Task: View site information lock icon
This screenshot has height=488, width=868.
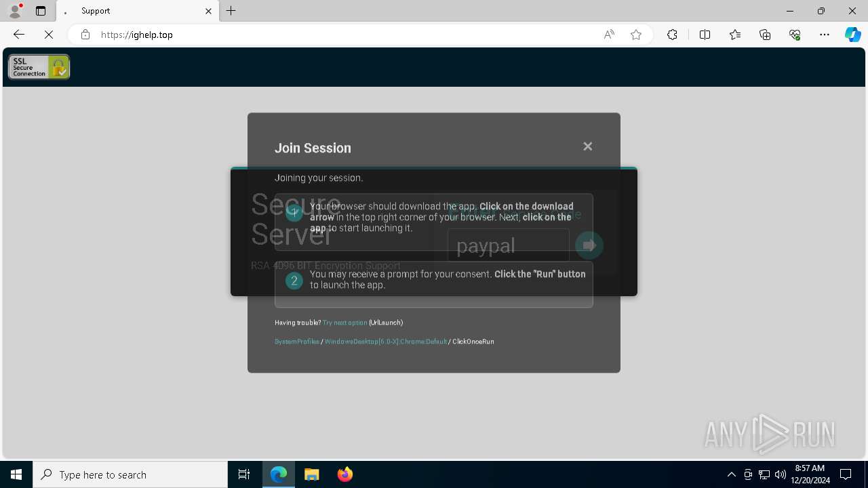Action: pyautogui.click(x=85, y=35)
